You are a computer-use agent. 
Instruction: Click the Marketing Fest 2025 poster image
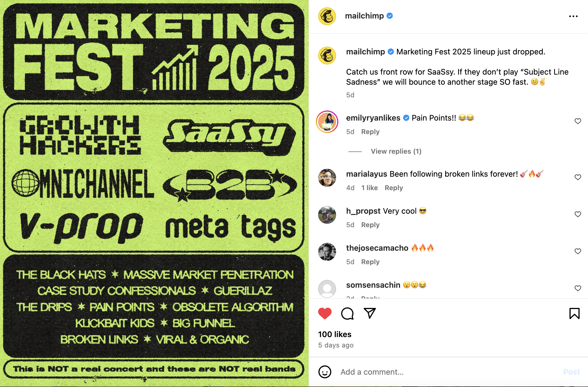(154, 193)
